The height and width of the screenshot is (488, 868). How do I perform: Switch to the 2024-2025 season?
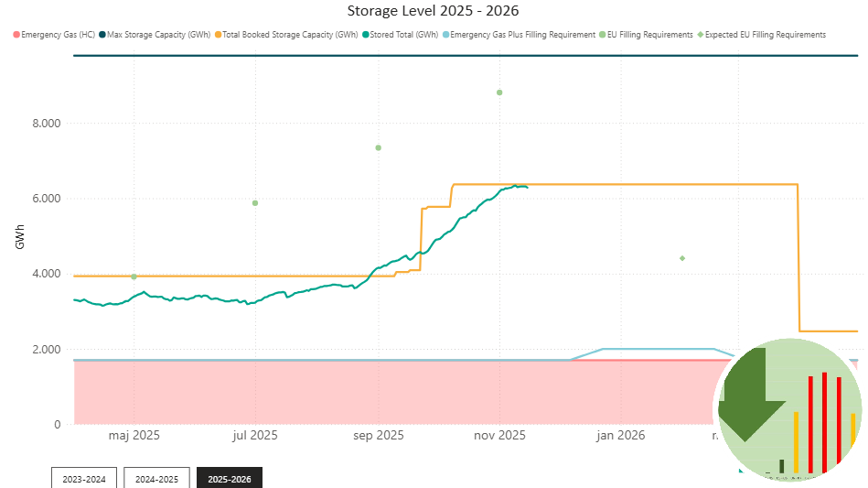(x=156, y=478)
